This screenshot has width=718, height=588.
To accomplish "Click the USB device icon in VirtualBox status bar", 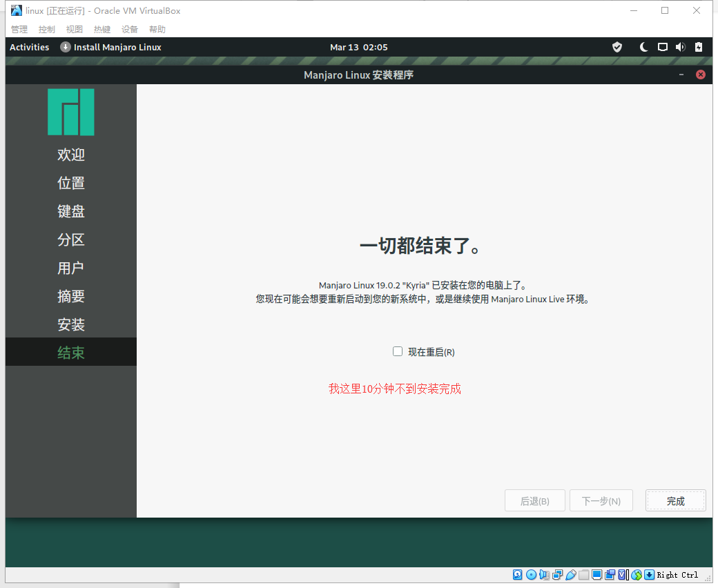I will coord(571,574).
